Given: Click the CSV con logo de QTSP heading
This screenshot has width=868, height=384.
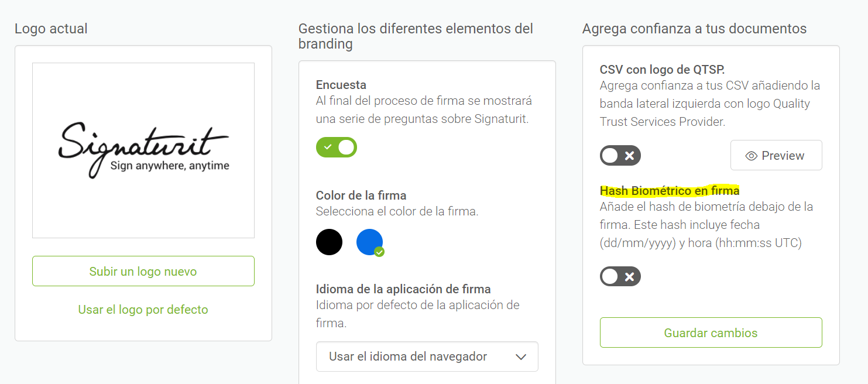Looking at the screenshot, I should (663, 70).
